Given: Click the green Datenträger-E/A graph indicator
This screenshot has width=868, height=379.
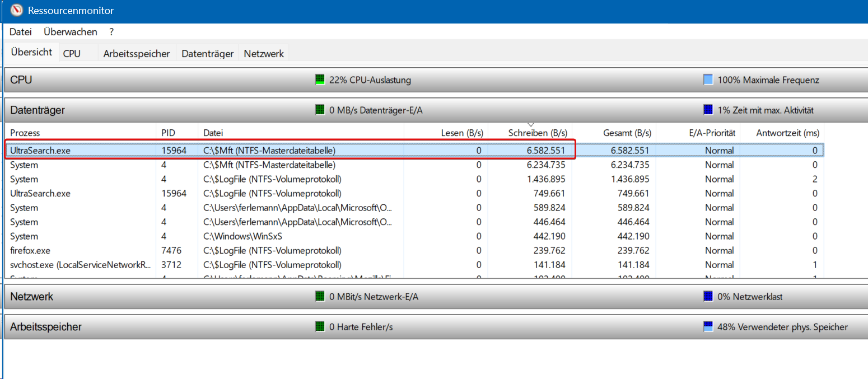Looking at the screenshot, I should [x=320, y=110].
